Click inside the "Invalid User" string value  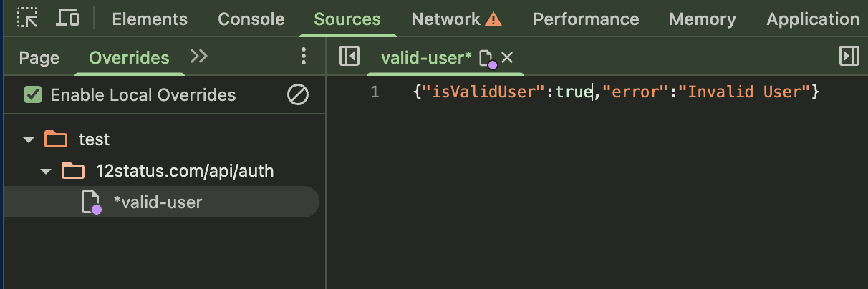tap(745, 92)
